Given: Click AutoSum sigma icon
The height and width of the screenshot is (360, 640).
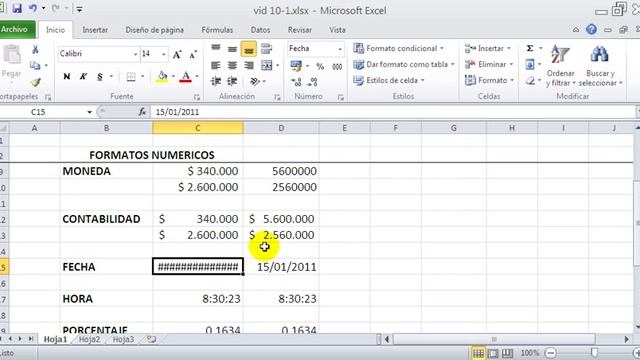Looking at the screenshot, I should click(x=530, y=48).
